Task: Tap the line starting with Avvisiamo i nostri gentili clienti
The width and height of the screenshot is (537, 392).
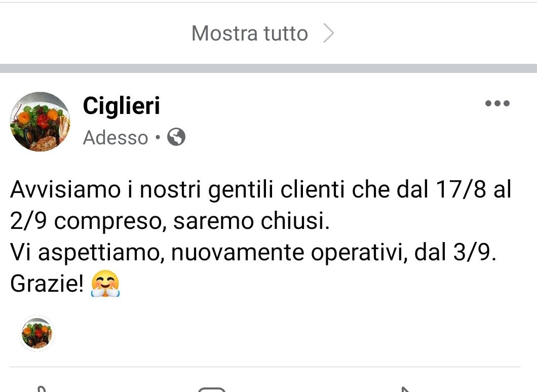Action: [x=260, y=189]
